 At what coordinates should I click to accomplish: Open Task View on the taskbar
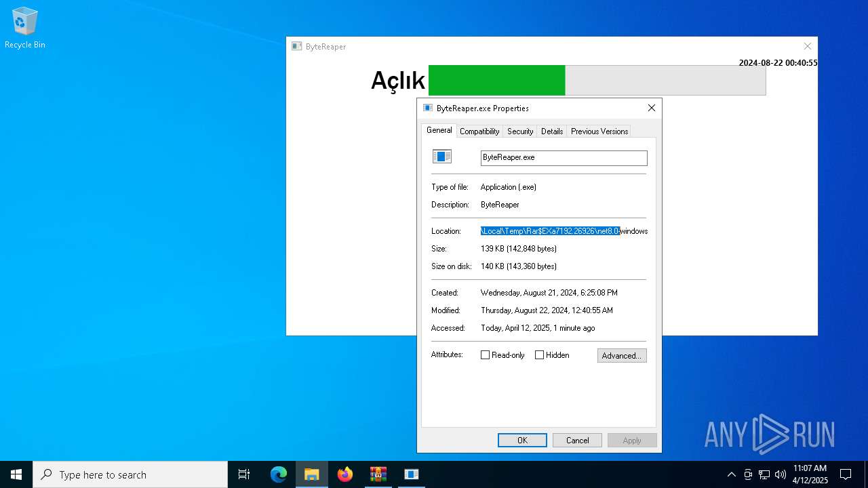pyautogui.click(x=244, y=474)
